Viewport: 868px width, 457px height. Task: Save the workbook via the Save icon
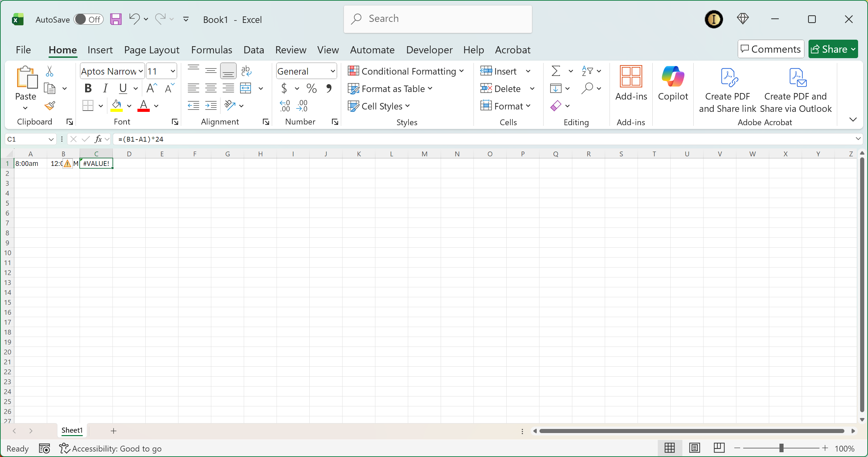[x=116, y=19]
